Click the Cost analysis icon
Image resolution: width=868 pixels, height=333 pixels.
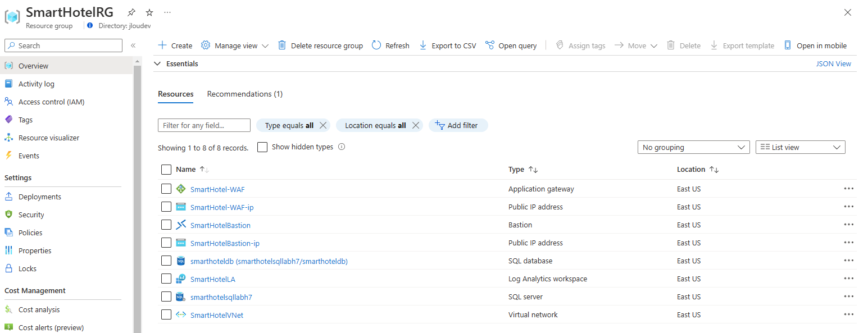(x=8, y=309)
